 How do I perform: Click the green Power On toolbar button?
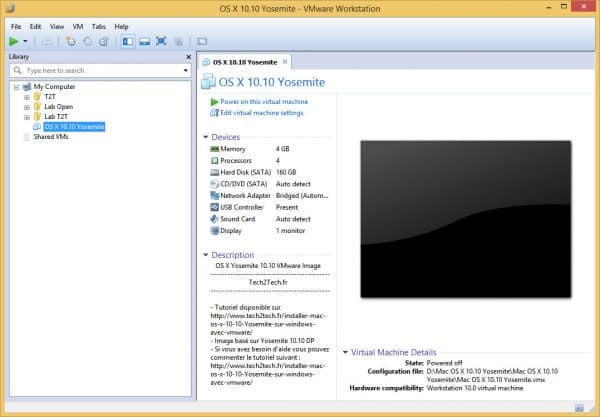click(x=13, y=41)
